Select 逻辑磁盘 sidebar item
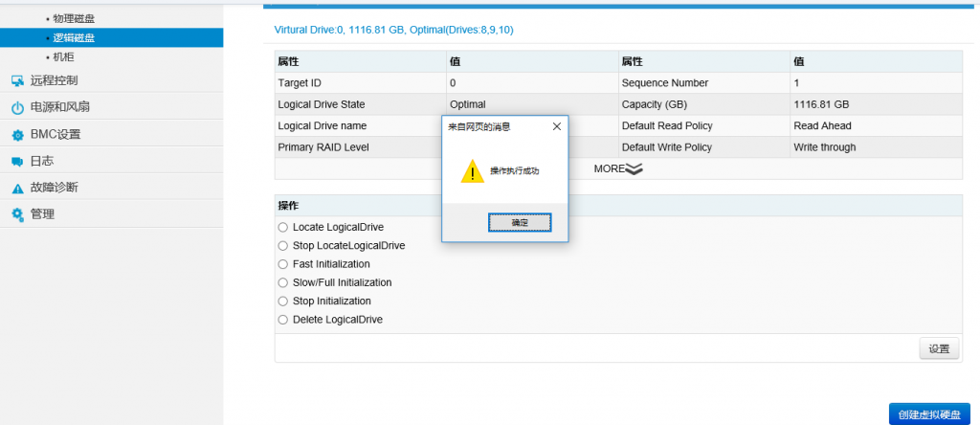 click(74, 38)
